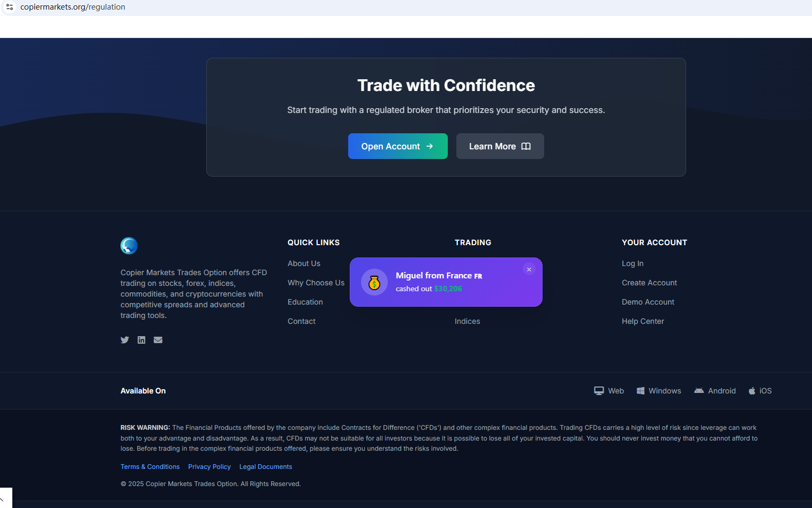Select the Windows platform option
Screen dimensions: 812x508
tap(659, 391)
